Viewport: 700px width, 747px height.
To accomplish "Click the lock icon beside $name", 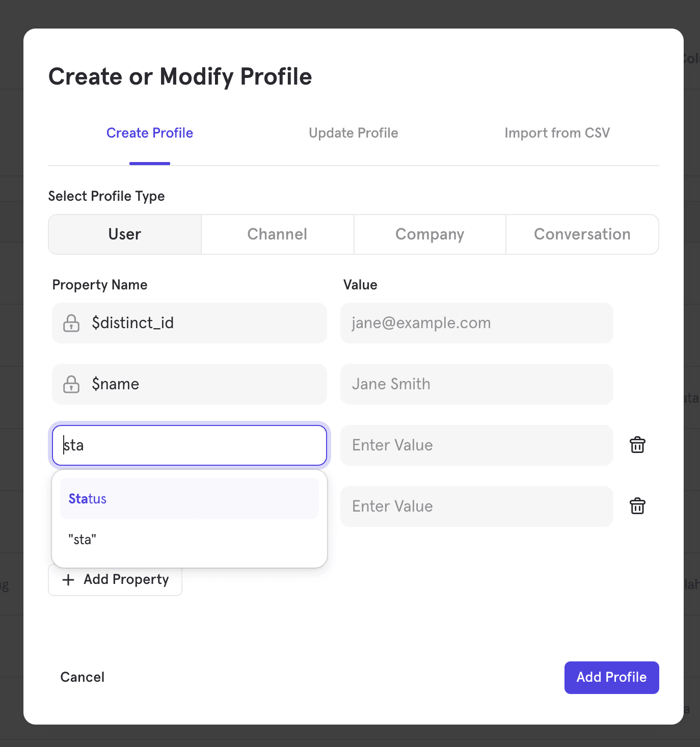I will click(71, 384).
